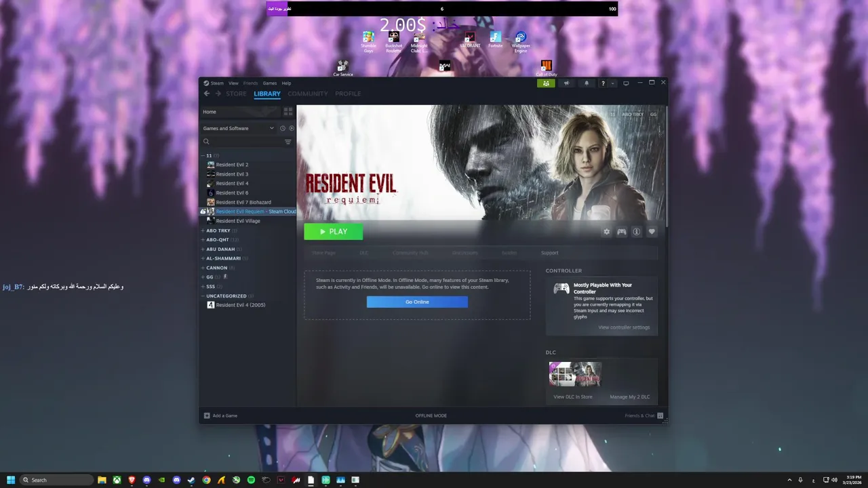Open the Games menu

click(270, 83)
